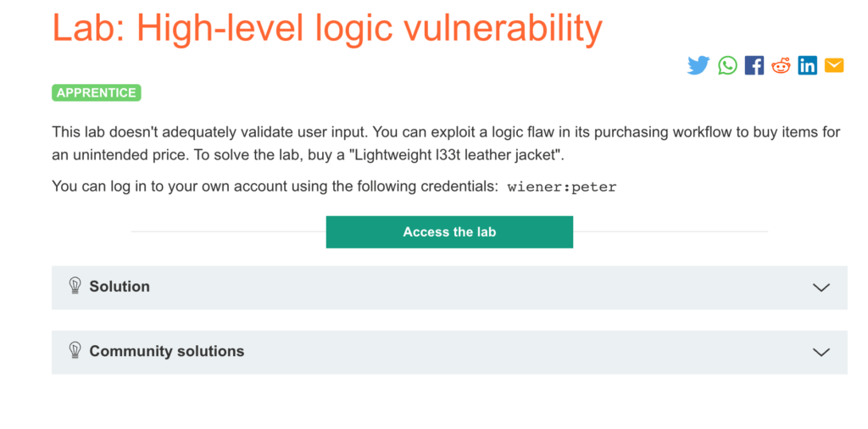Click the Access the lab button
Image resolution: width=868 pixels, height=429 pixels.
point(449,232)
